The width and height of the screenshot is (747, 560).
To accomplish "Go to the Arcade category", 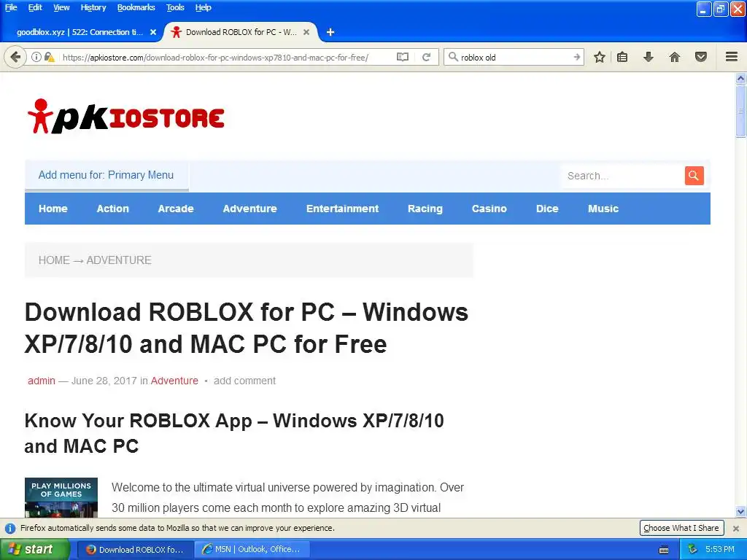I will 176,209.
